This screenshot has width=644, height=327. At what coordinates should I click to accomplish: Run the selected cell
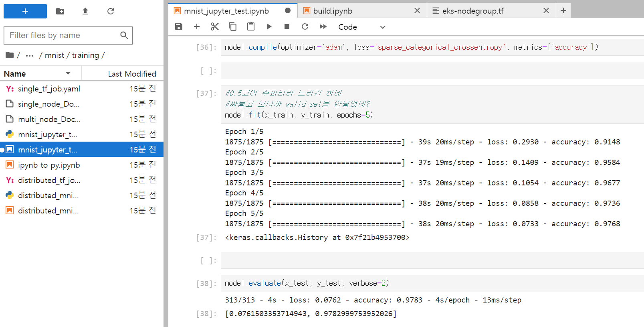[x=269, y=26]
